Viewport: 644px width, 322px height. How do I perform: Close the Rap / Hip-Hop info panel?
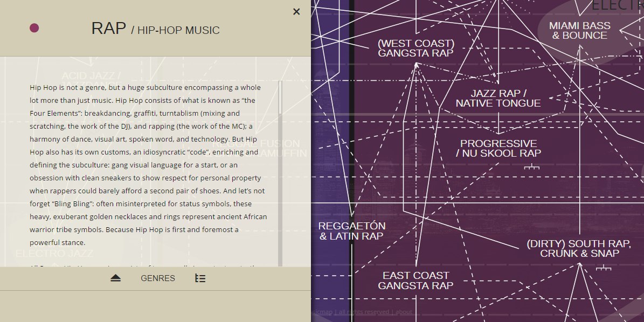point(296,12)
